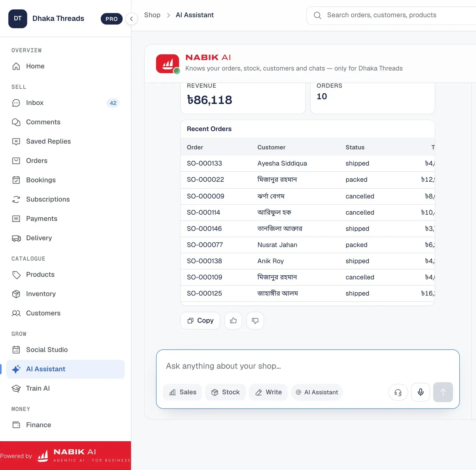
Task: Click the send arrow button
Action: (x=443, y=392)
